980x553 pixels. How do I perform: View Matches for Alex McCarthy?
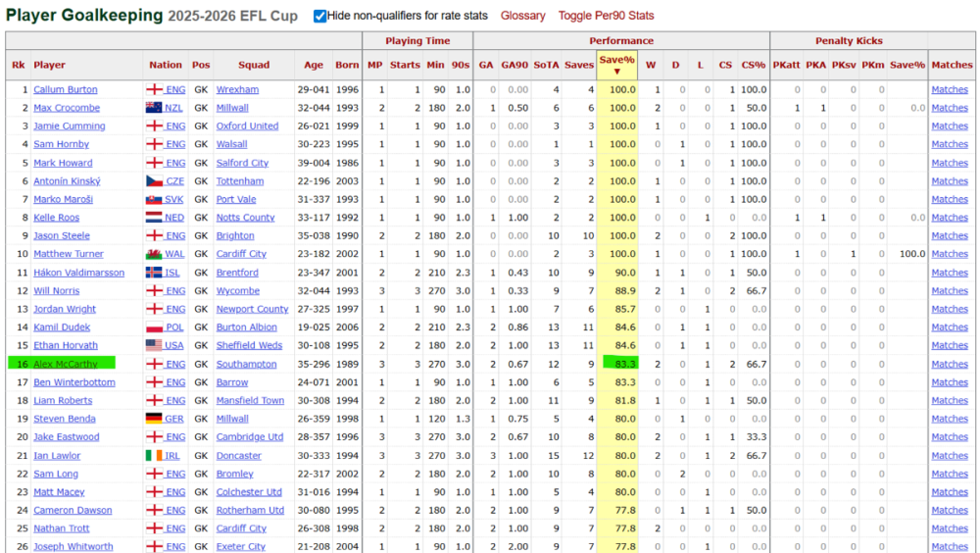click(950, 364)
